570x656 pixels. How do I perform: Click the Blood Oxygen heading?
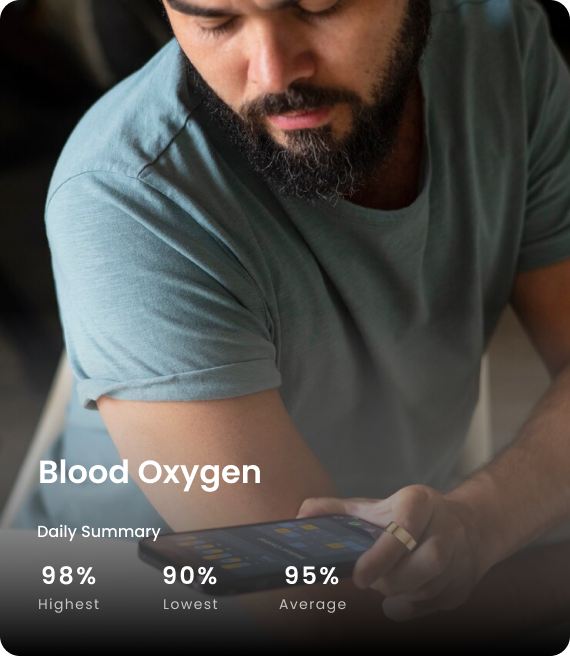pos(150,474)
